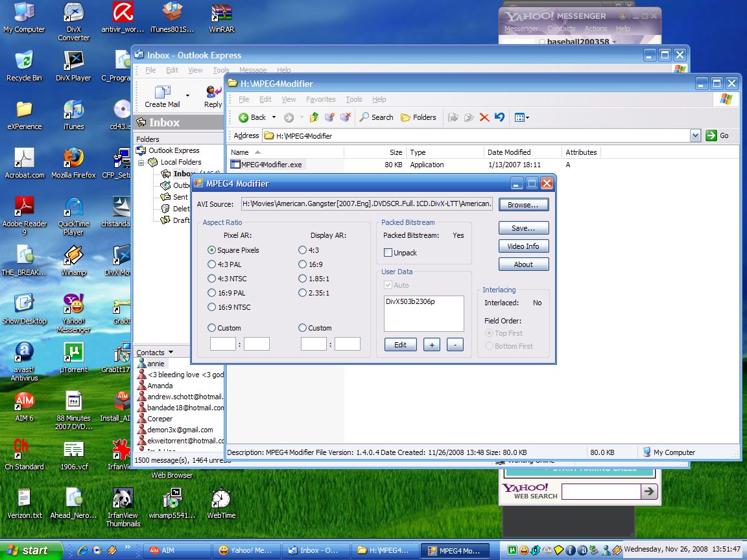Select Square Pixels pixel aspect ratio
This screenshot has height=560, width=747.
point(233,250)
